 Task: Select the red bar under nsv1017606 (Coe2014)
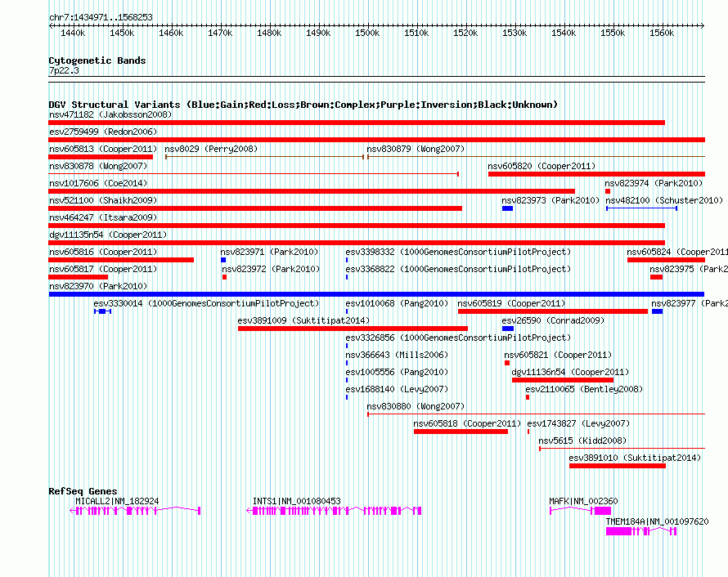pos(312,191)
